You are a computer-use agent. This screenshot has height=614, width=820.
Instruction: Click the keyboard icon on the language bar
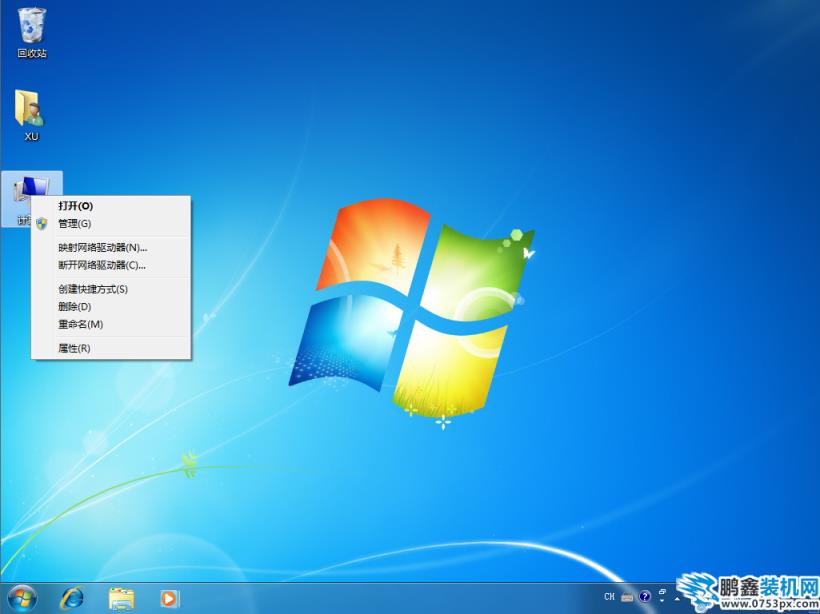(627, 597)
